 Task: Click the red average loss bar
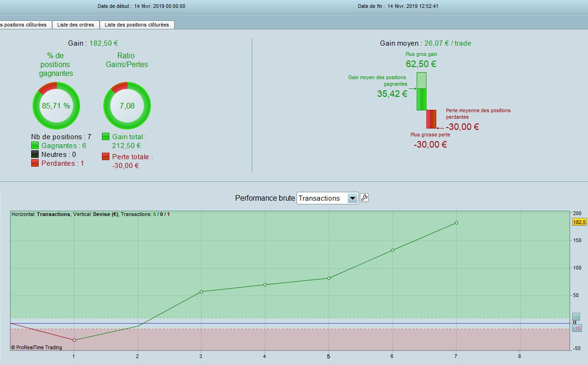[x=432, y=119]
